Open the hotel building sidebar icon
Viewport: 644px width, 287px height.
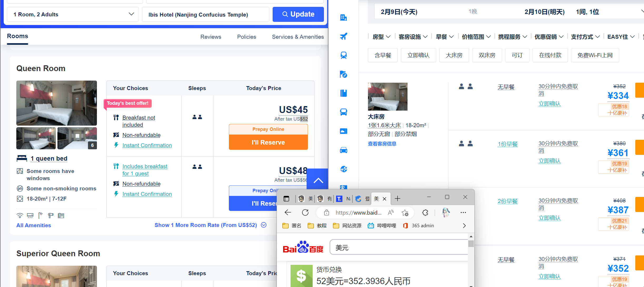point(343,18)
